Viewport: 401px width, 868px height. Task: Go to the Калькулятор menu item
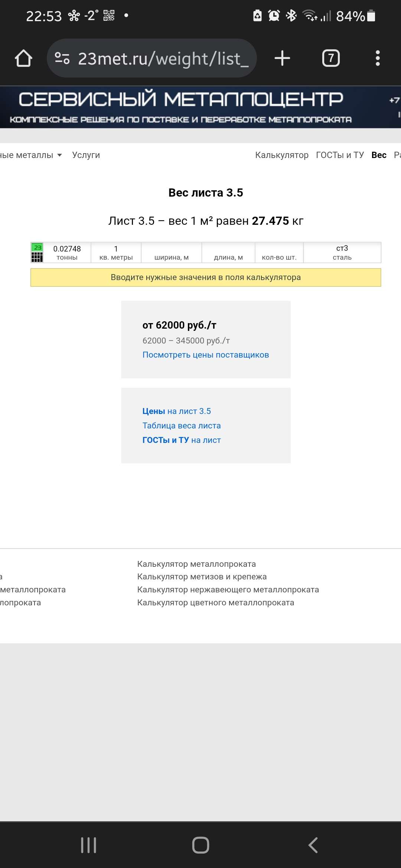click(x=281, y=155)
